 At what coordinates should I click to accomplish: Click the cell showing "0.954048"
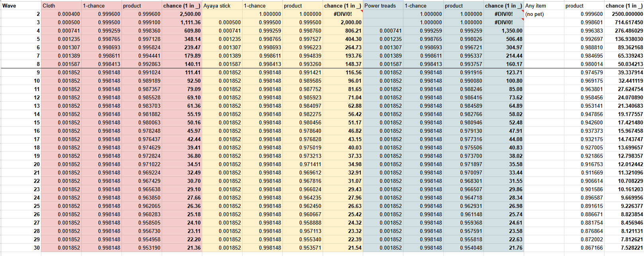[464, 248]
